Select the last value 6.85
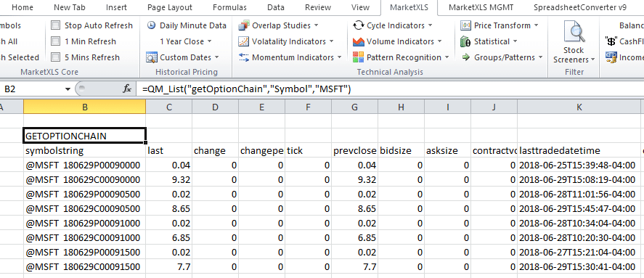644x278 pixels. [x=168, y=237]
